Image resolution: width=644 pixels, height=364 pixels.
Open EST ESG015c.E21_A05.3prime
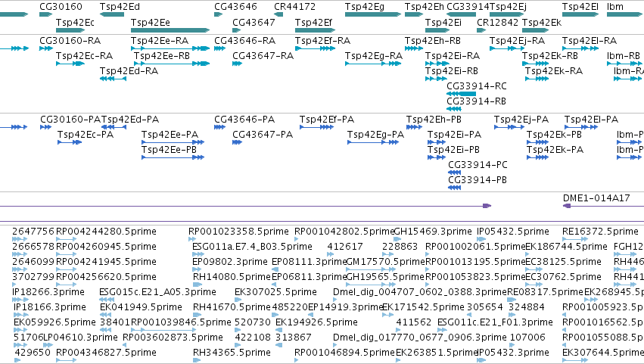[x=157, y=293]
